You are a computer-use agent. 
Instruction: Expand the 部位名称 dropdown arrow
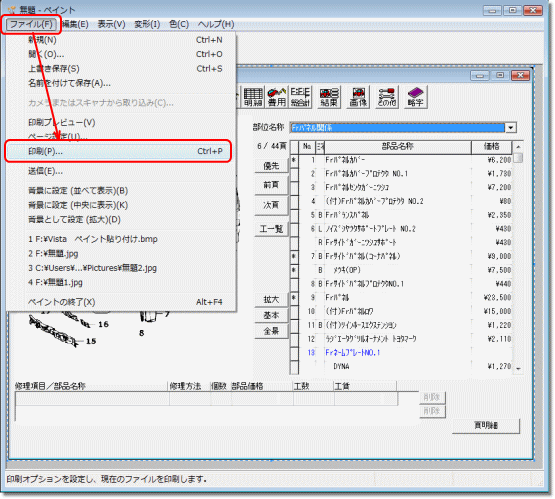click(511, 127)
